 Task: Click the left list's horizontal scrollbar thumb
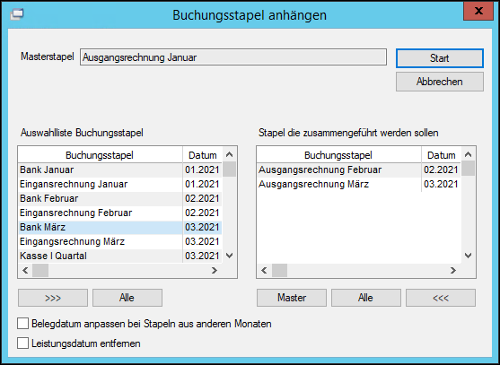(40, 270)
